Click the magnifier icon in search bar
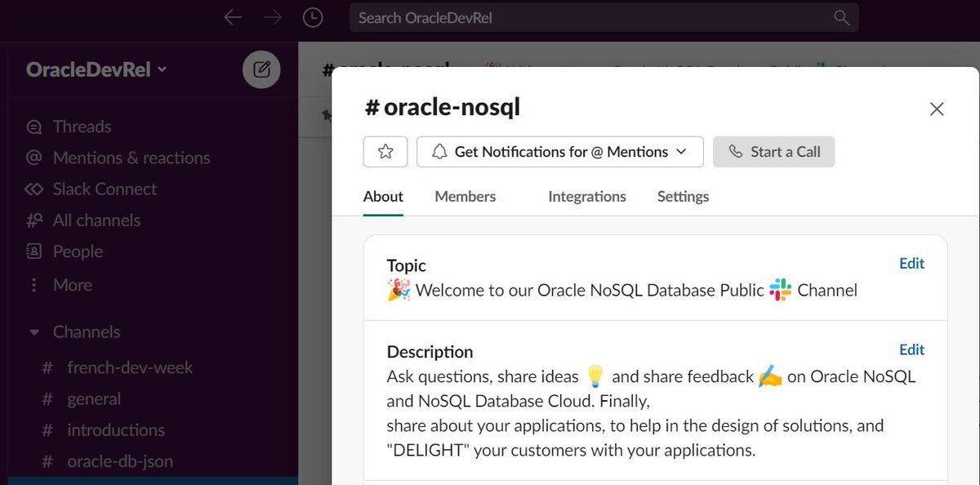 (841, 18)
